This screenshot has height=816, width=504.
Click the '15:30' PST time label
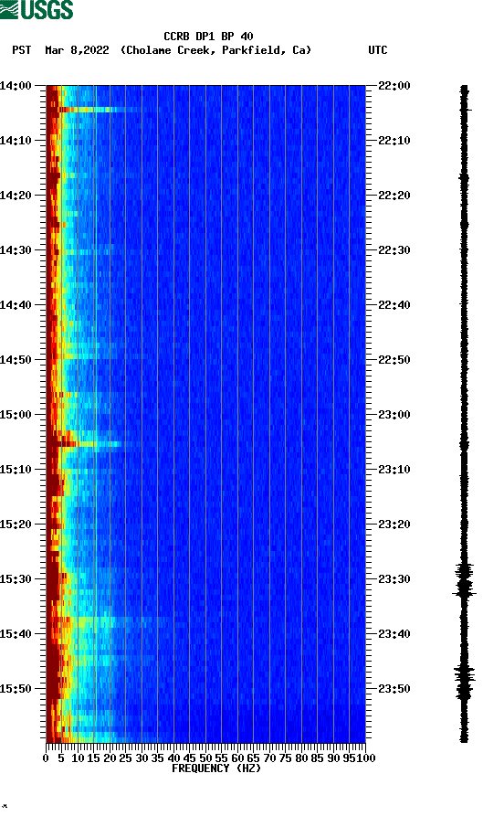tap(16, 579)
